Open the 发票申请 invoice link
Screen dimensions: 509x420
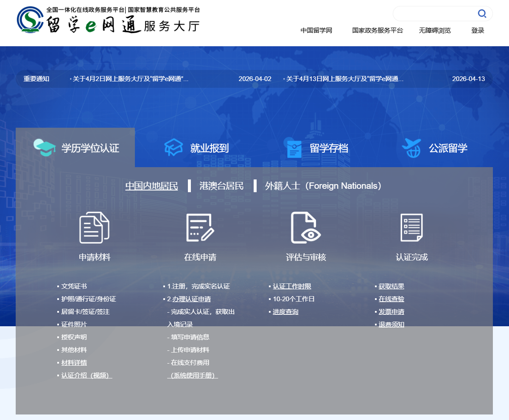tap(391, 311)
